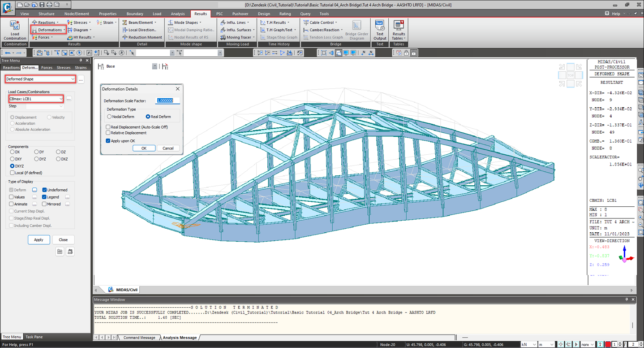The image size is (644, 348).
Task: Click the ellipsis button beside Load Cases dropdown
Action: click(x=69, y=99)
